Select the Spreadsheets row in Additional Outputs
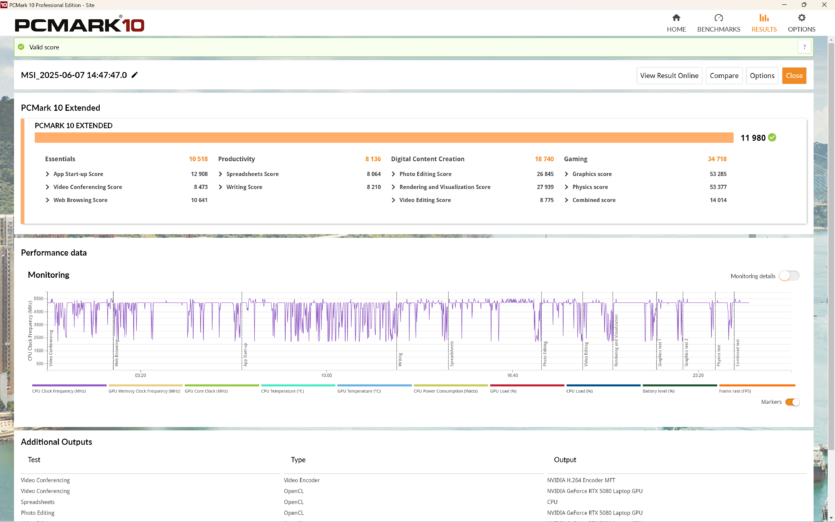 [x=413, y=502]
